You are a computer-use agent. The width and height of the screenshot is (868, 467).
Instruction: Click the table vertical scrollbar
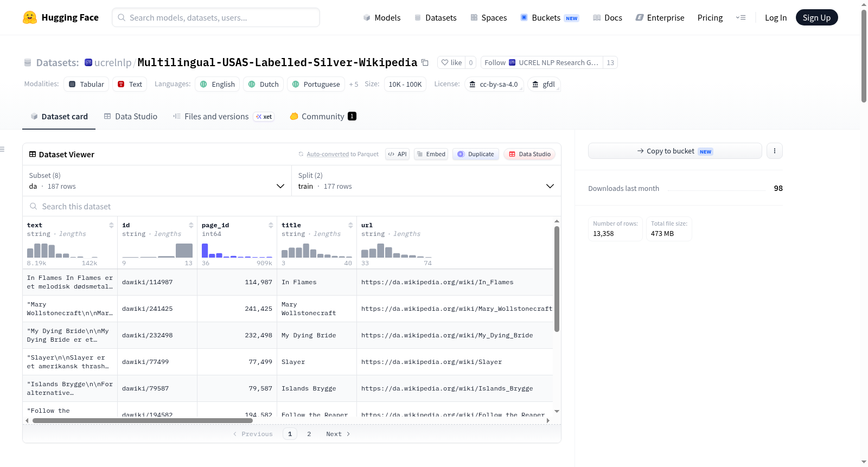point(557,279)
